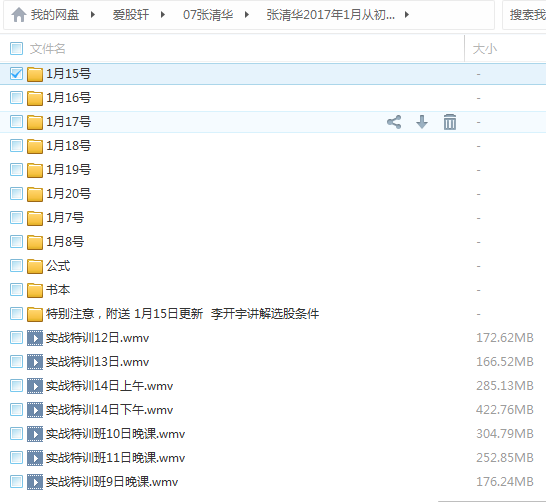Image resolution: width=546 pixels, height=502 pixels.
Task: Expand arrow after 爱股轩 breadcrumb
Action: click(x=163, y=15)
